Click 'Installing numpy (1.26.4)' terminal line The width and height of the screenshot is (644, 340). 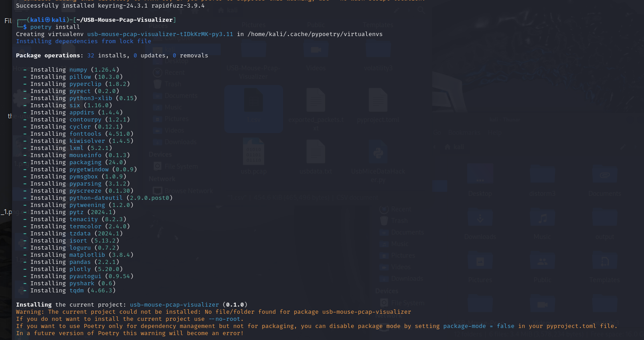tap(71, 70)
